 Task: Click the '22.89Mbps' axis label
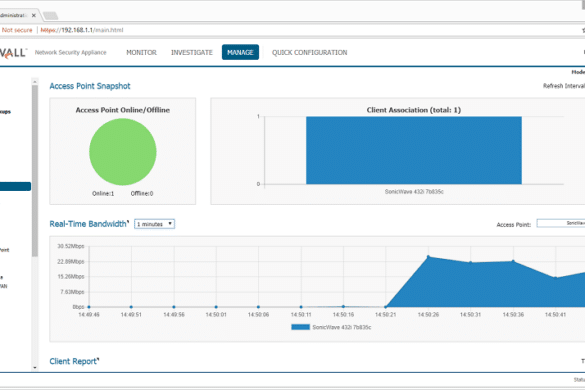pyautogui.click(x=71, y=262)
